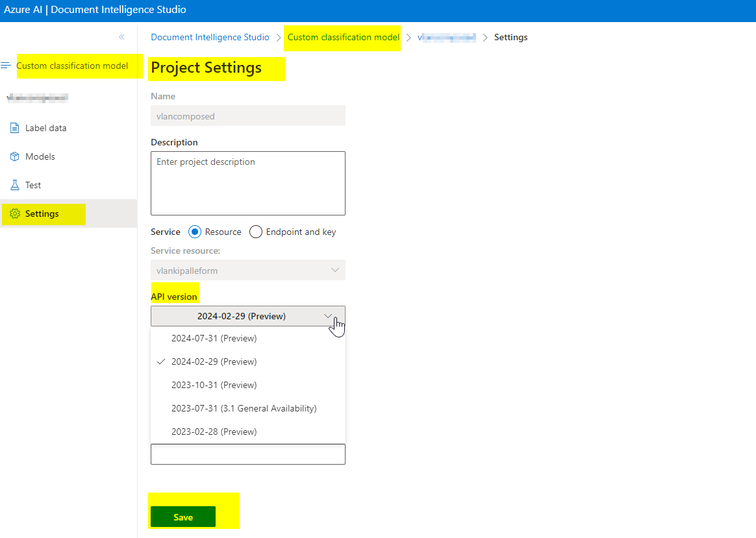Viewport: 756px width, 538px height.
Task: Click the Models cube icon
Action: click(x=14, y=156)
